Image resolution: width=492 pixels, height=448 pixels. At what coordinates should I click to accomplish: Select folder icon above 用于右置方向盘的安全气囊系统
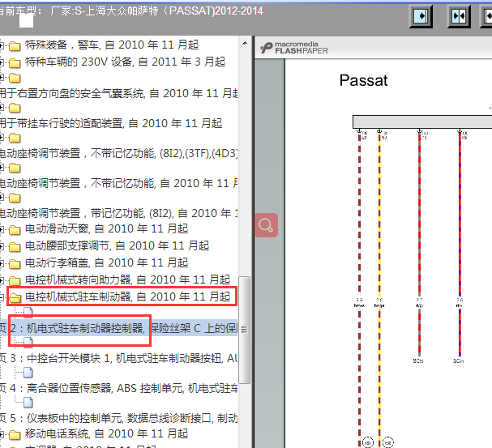(x=15, y=78)
